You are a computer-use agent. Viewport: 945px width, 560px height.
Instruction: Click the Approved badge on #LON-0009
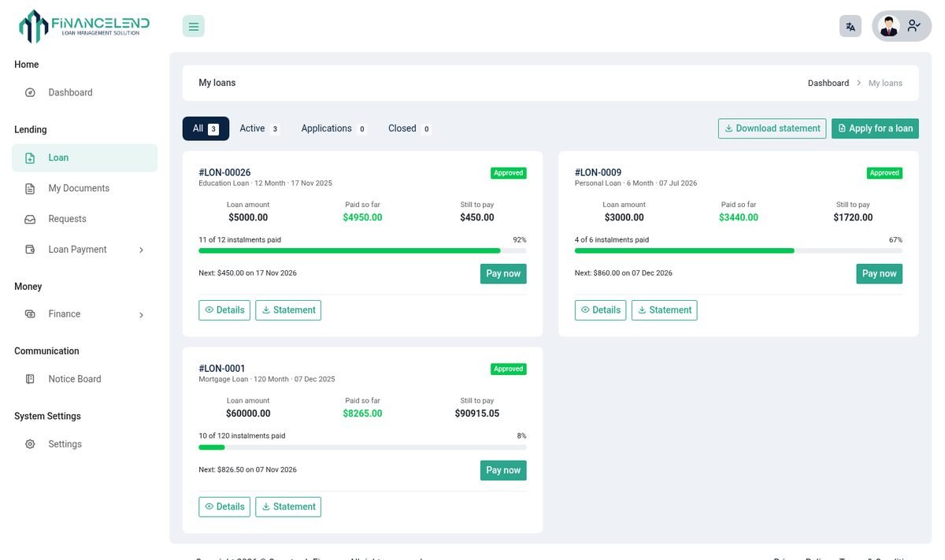click(x=884, y=172)
